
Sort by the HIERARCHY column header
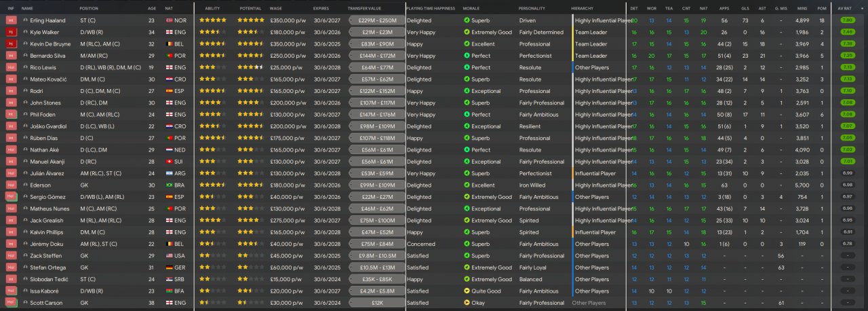[583, 7]
